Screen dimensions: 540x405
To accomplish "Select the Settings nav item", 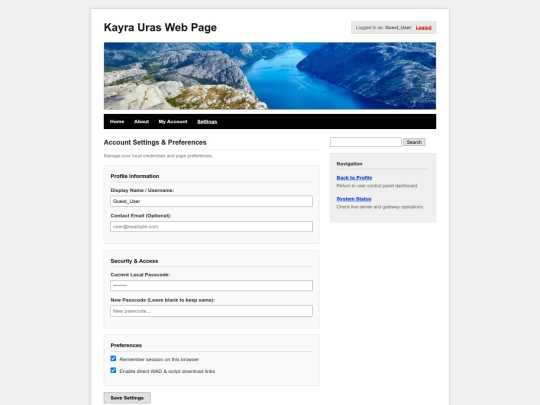I will [x=207, y=122].
